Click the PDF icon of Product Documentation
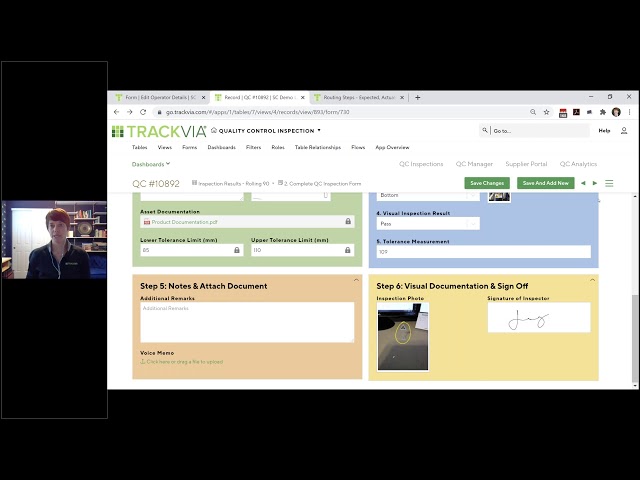 (x=147, y=222)
